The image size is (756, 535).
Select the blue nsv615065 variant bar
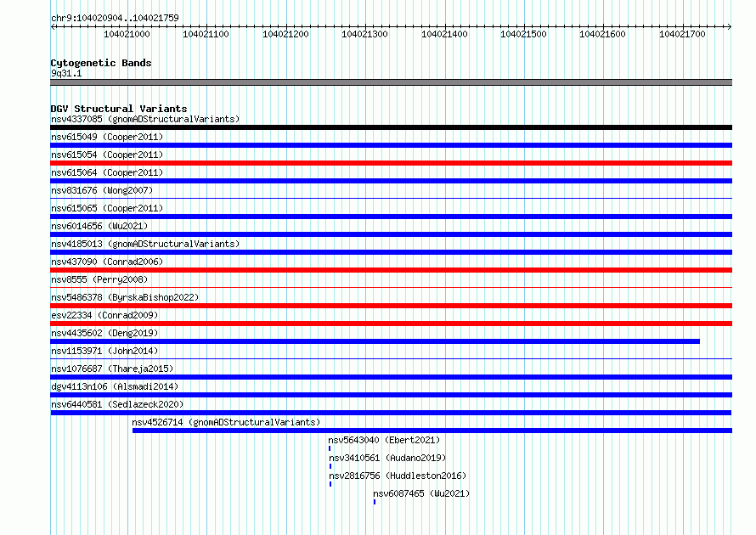[391, 217]
